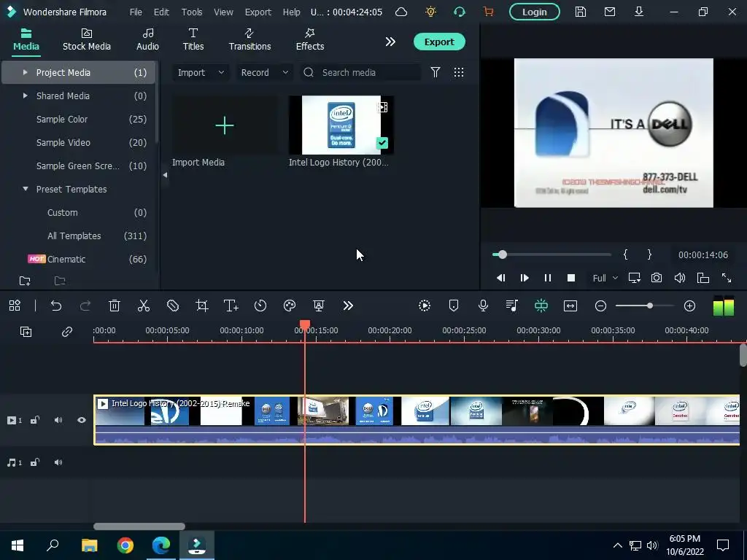This screenshot has width=747, height=560.
Task: Open the headset support icon
Action: pyautogui.click(x=460, y=12)
